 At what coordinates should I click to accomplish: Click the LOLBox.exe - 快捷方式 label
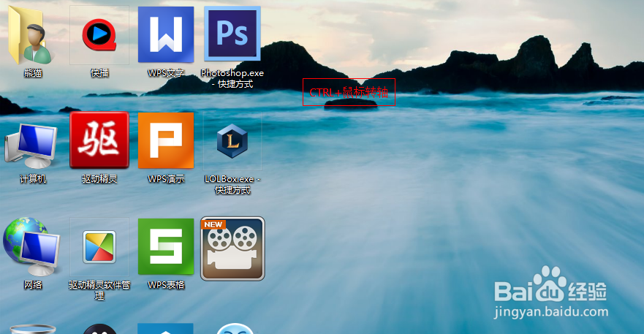pyautogui.click(x=232, y=184)
